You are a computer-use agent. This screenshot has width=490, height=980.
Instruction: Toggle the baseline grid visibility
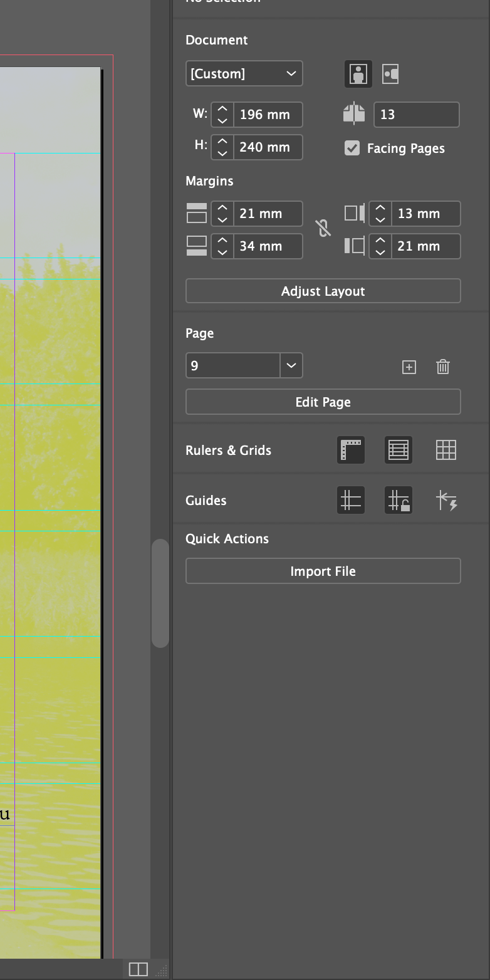click(x=399, y=450)
